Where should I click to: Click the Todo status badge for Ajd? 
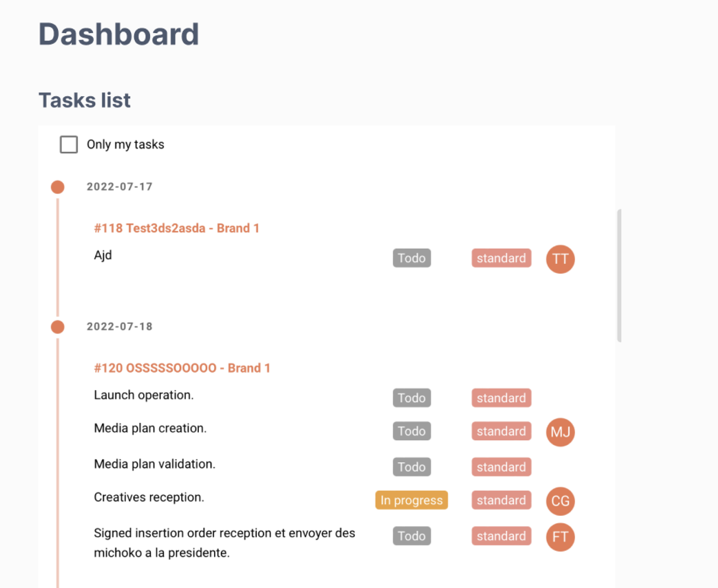[x=411, y=258]
